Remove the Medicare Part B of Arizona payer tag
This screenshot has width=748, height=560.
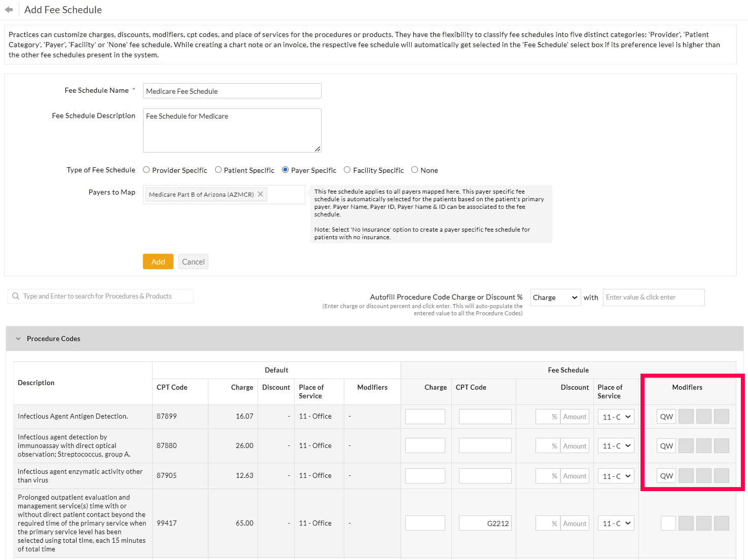coord(260,194)
